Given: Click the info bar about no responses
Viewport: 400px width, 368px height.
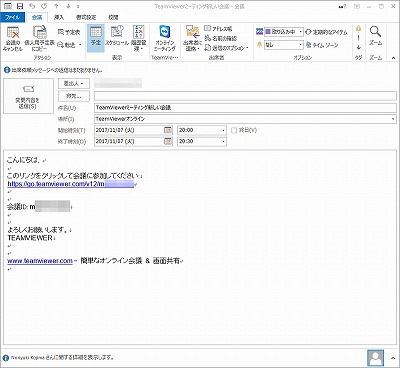Looking at the screenshot, I should point(53,70).
